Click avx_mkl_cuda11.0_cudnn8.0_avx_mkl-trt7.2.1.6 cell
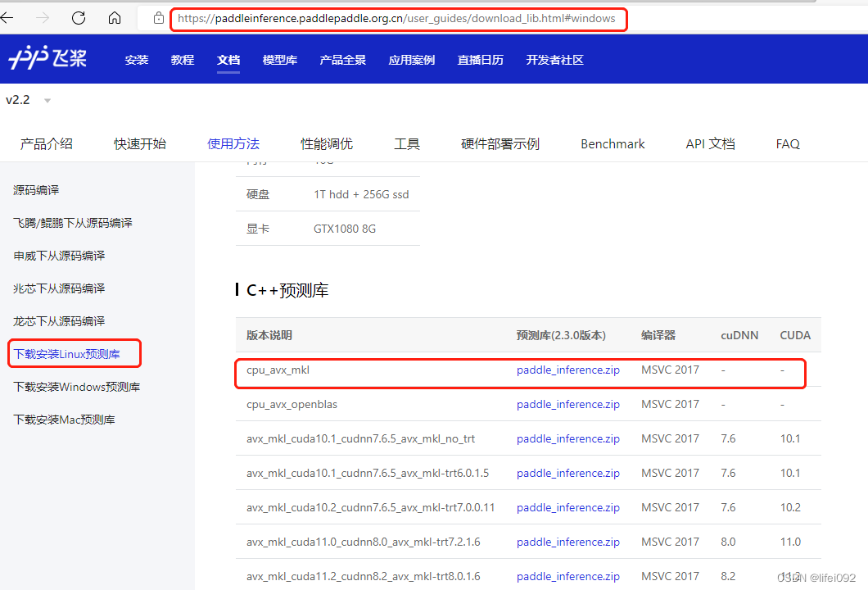 pyautogui.click(x=363, y=542)
